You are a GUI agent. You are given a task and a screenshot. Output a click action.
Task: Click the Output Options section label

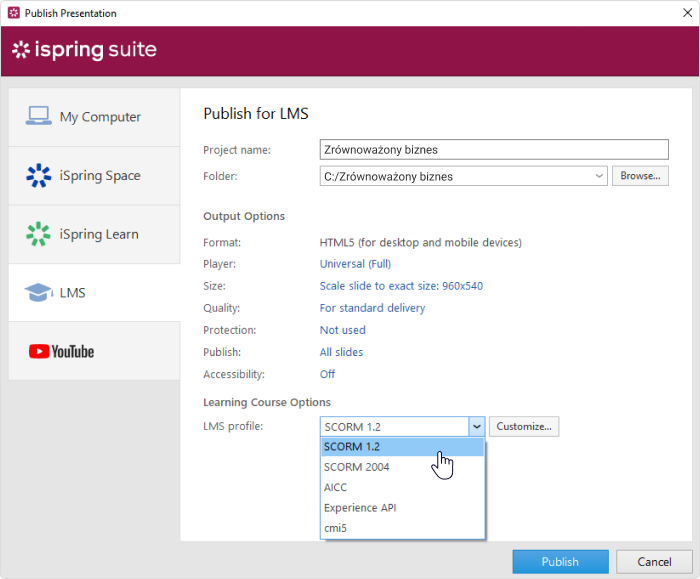click(244, 216)
